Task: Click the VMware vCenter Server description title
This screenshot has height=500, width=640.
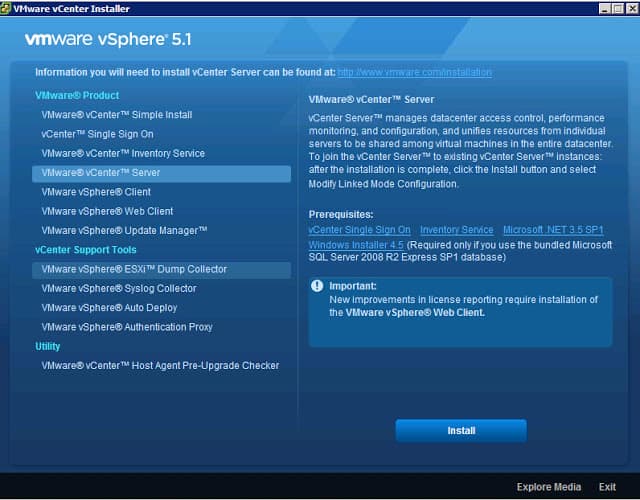Action: click(x=371, y=100)
